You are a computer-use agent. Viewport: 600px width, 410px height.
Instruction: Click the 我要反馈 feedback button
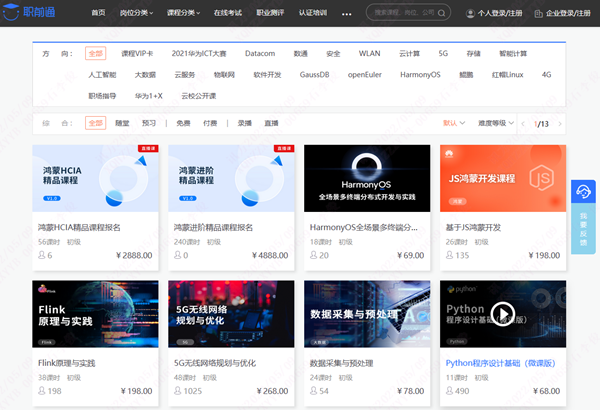[583, 229]
